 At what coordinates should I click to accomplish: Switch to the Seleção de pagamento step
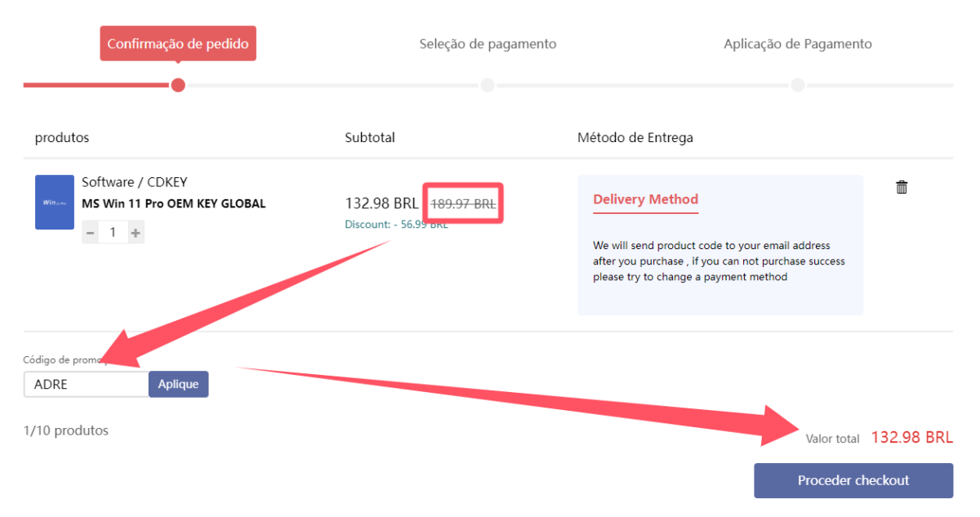point(488,43)
